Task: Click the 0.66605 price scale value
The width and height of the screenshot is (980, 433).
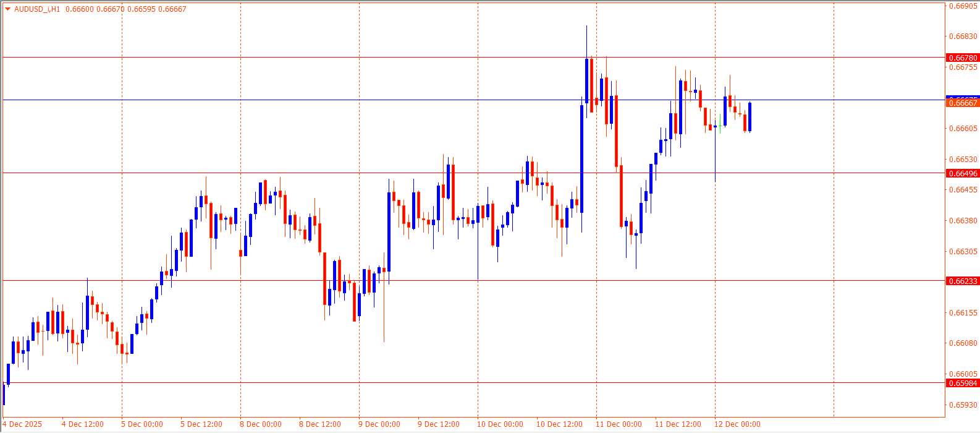Action: click(963, 129)
